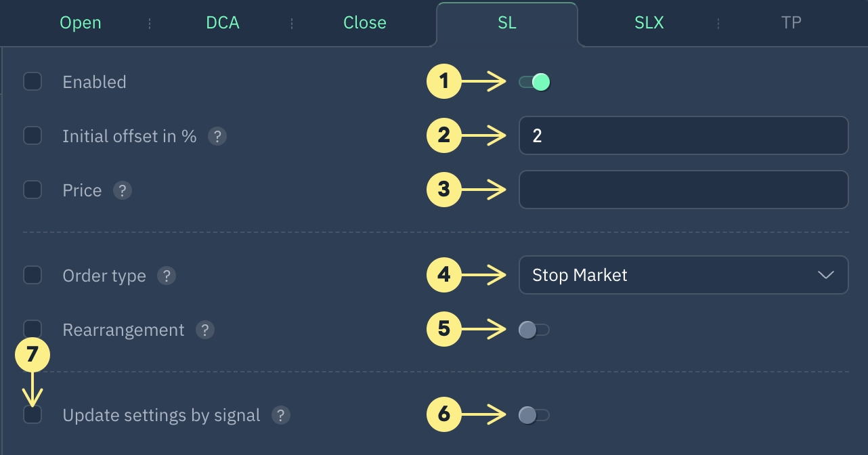
Task: Turn on the Rearrangement toggle
Action: click(x=534, y=330)
